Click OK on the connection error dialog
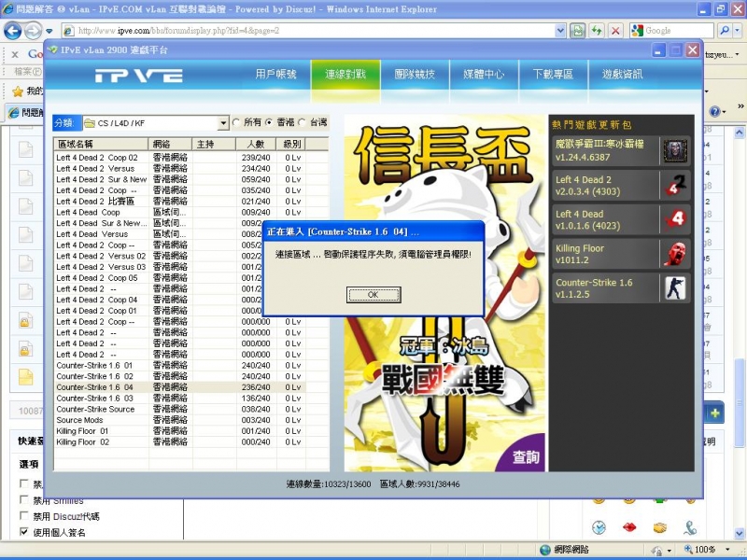Viewport: 747px width, 560px height. [x=372, y=295]
